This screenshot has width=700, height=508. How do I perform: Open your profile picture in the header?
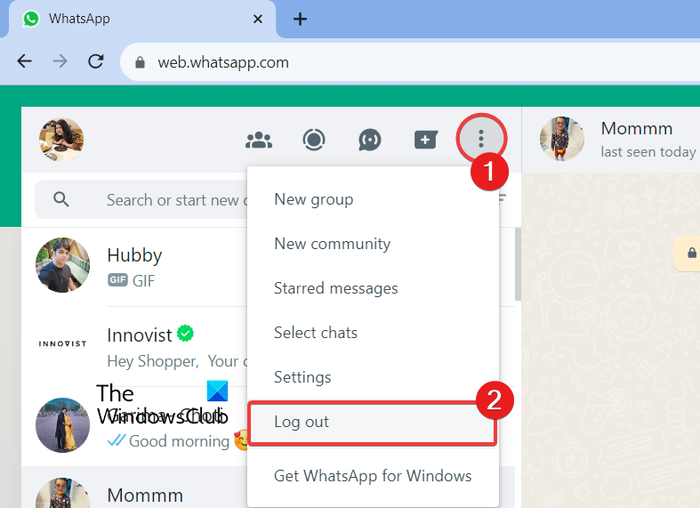[x=61, y=139]
